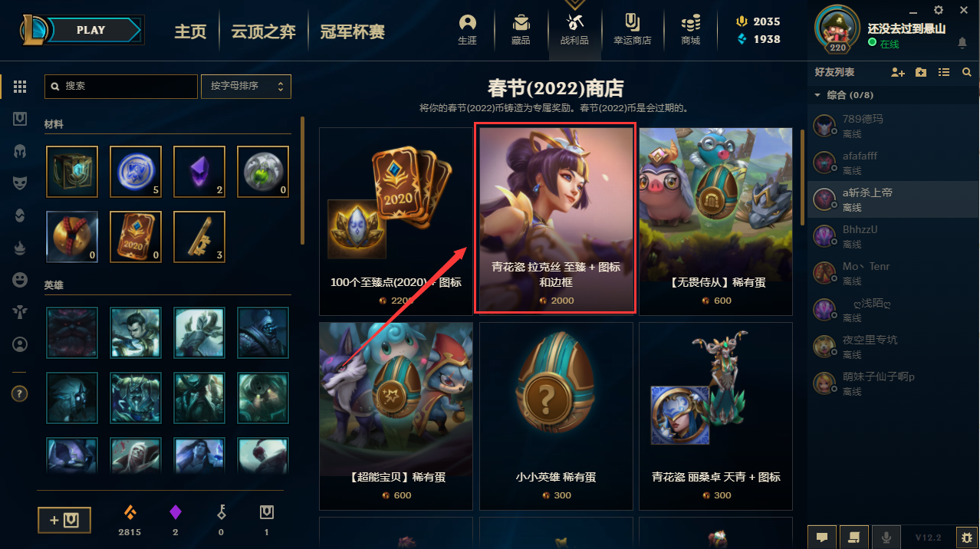Open the 商城 store icon
980x549 pixels.
click(690, 30)
